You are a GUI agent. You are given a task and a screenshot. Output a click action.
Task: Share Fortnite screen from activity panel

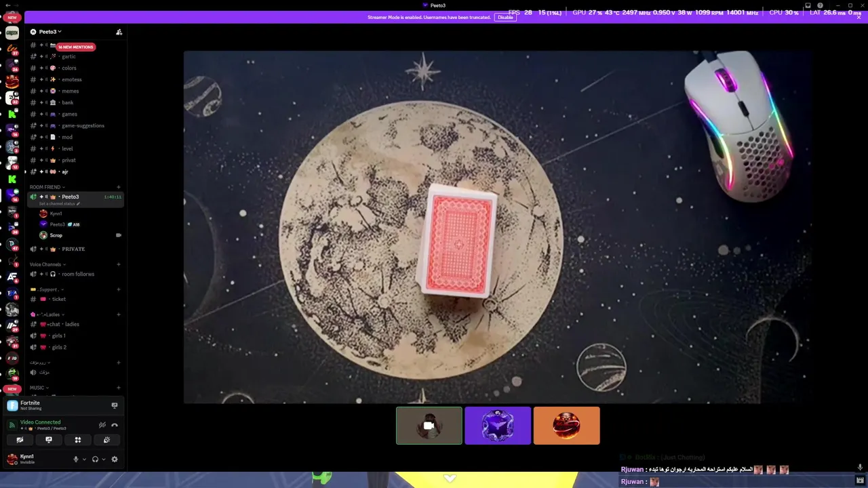(115, 405)
